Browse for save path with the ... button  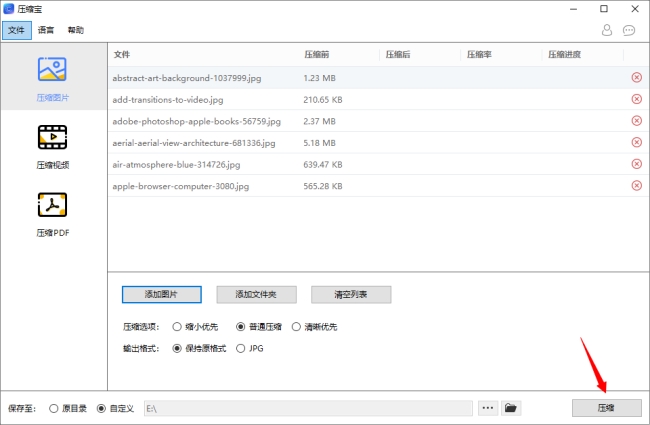tap(488, 408)
